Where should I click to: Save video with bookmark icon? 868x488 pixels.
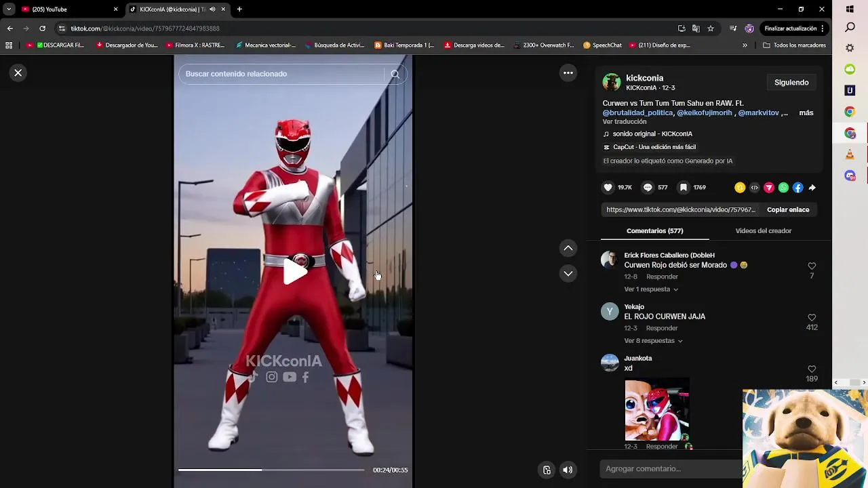pyautogui.click(x=684, y=188)
